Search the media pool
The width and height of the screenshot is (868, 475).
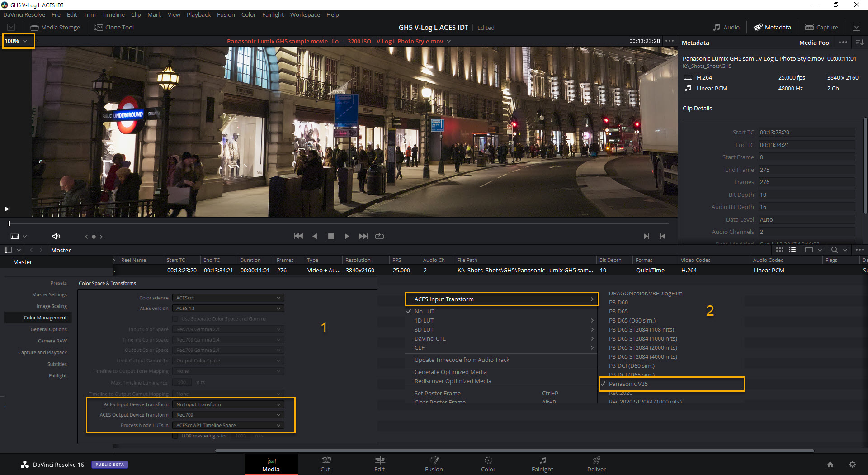tap(835, 250)
